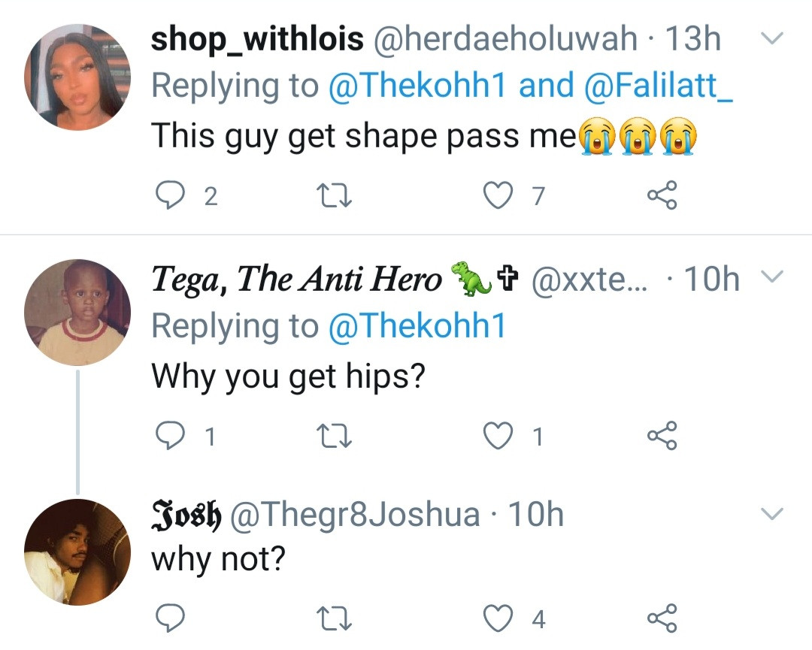Share Josh's 'why not?' tweet
Viewport: 812px width, 650px height.
(x=662, y=618)
